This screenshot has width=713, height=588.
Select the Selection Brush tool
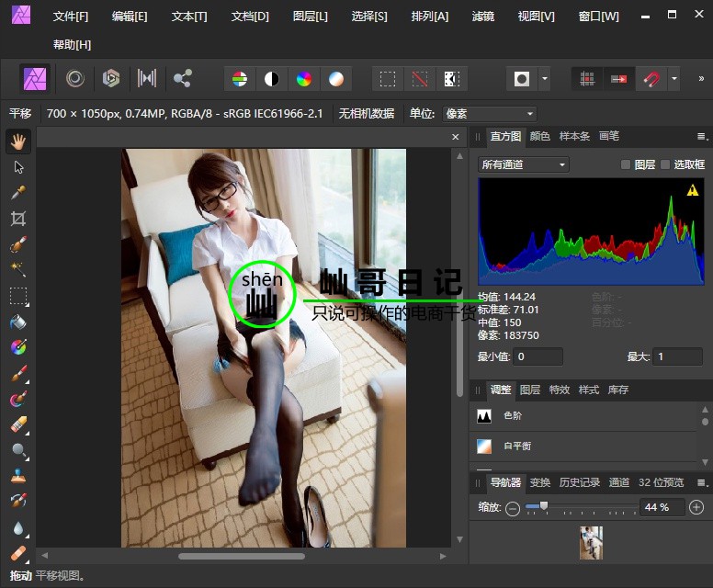coord(18,244)
